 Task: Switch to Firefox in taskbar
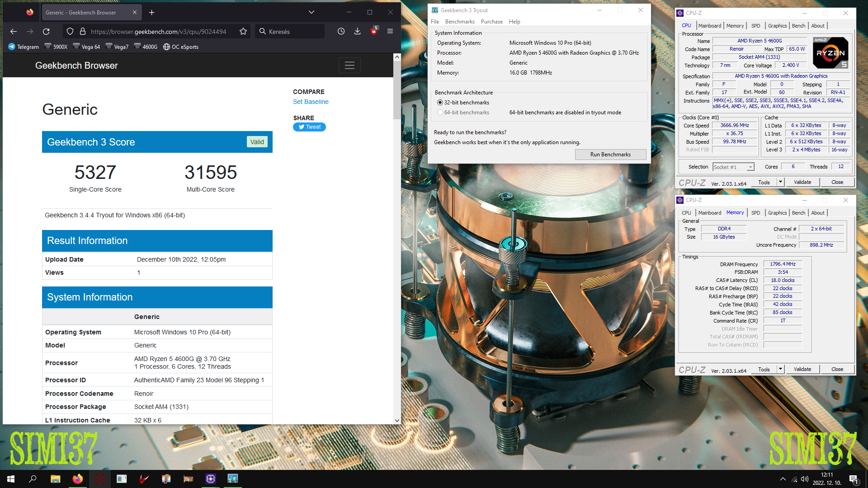[x=77, y=479]
